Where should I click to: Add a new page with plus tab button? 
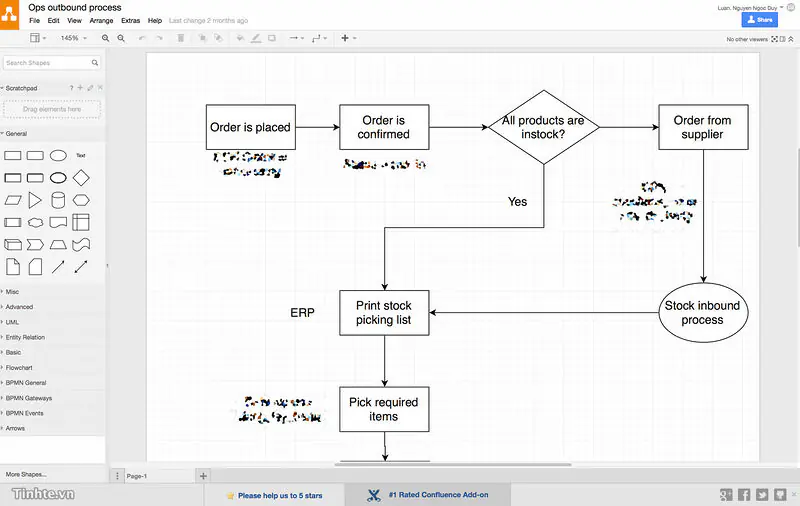203,476
